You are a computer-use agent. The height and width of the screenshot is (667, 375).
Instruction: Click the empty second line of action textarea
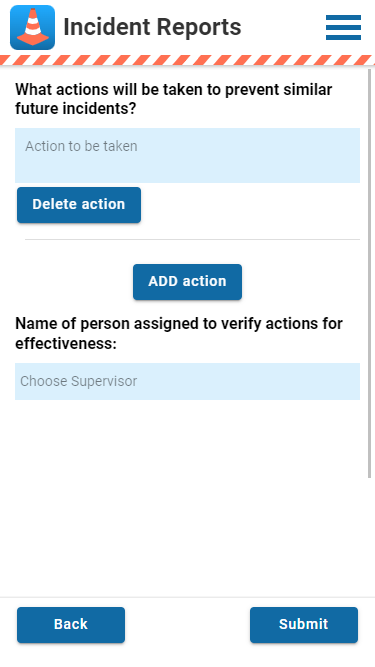[x=188, y=168]
